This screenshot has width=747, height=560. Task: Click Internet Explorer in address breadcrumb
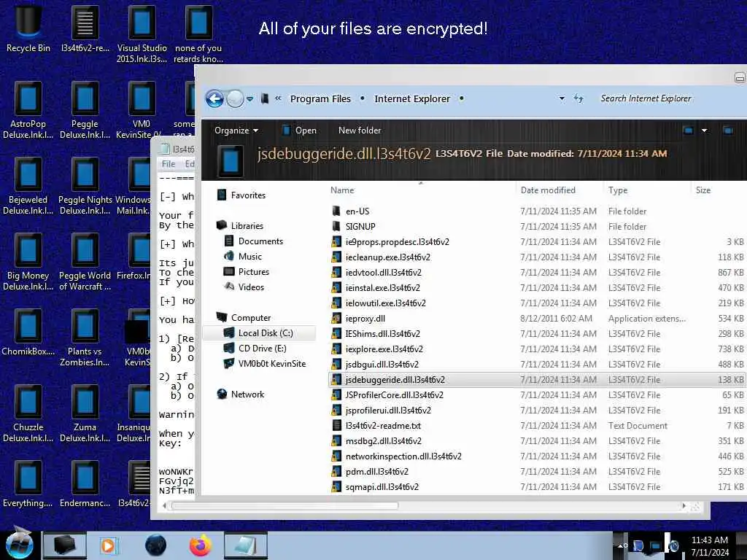[x=412, y=98]
